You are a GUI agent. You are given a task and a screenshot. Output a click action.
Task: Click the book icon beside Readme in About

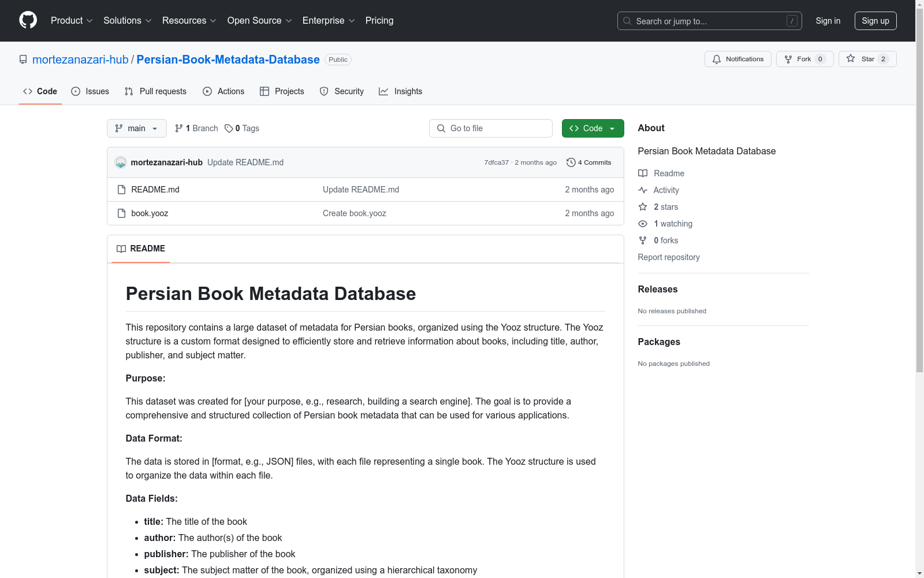coord(643,173)
